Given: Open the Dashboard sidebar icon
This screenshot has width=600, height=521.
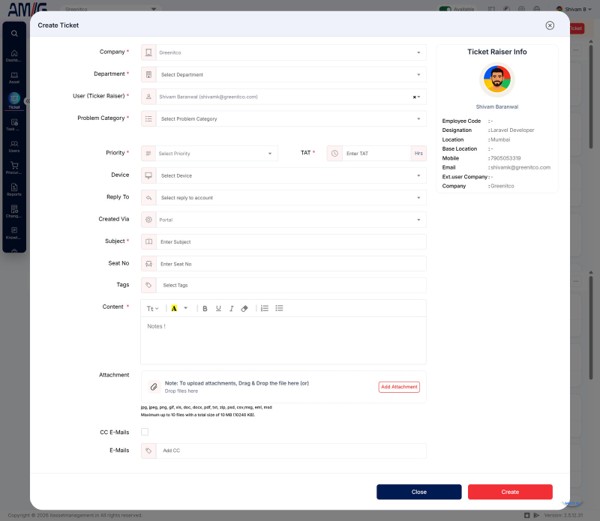Looking at the screenshot, I should coord(14,55).
